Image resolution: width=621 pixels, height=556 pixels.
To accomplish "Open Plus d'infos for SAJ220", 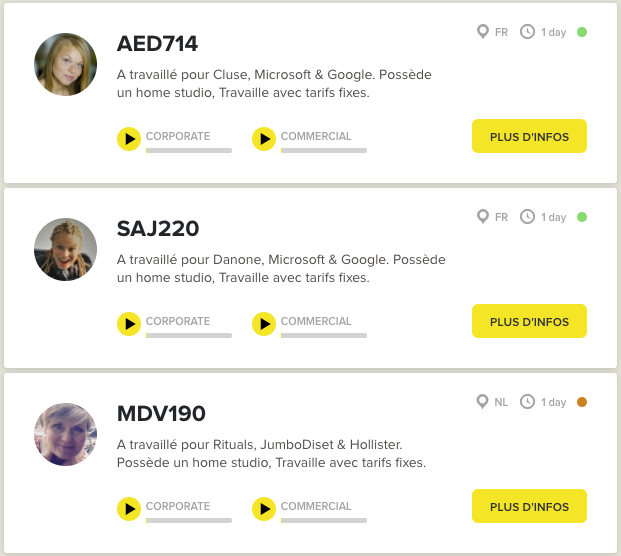I will click(529, 321).
